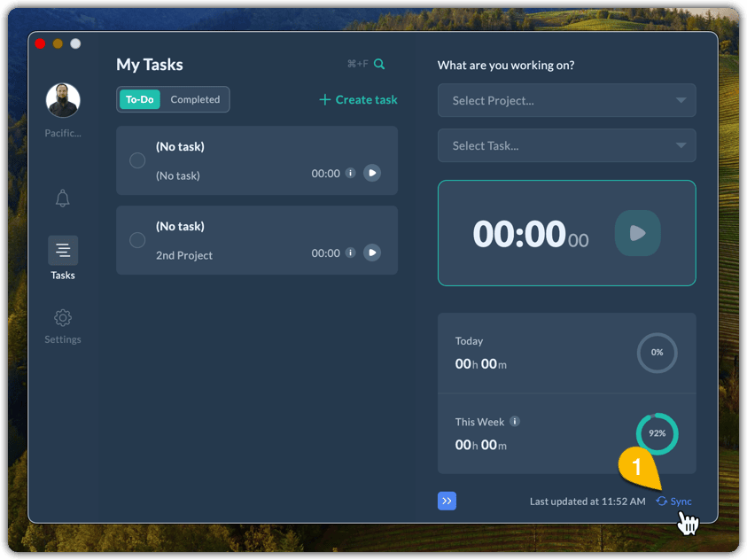Viewport: 747px width, 560px height.
Task: Collapse panel with double-arrow button
Action: tap(447, 501)
